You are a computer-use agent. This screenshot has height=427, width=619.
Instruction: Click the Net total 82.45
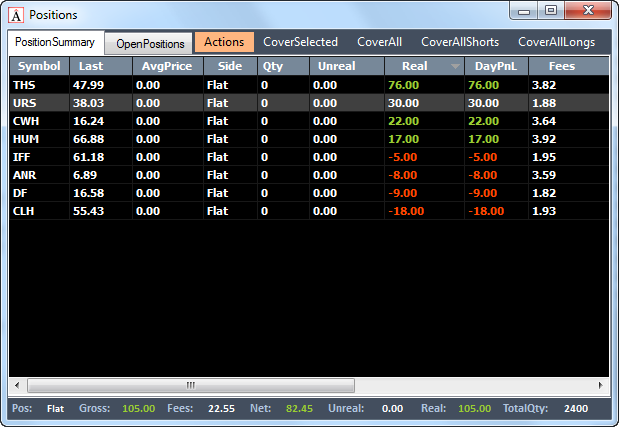[x=299, y=408]
